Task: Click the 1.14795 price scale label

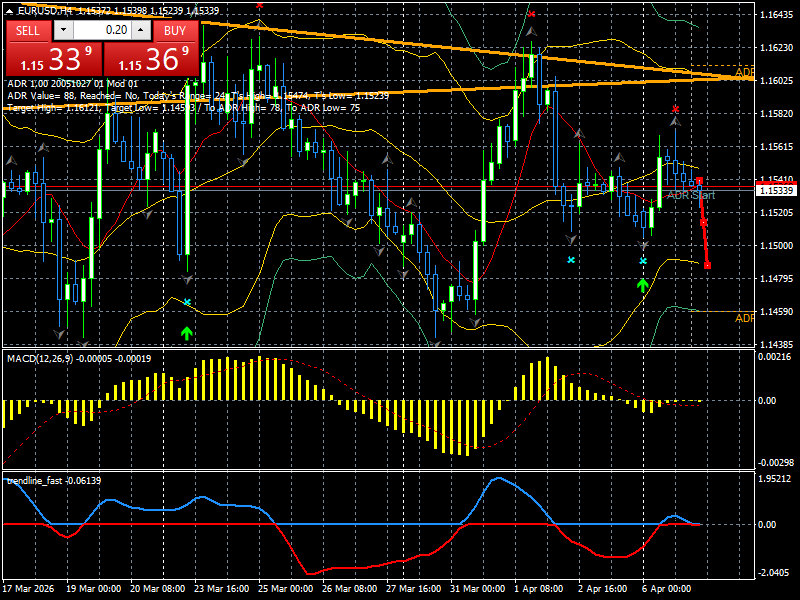Action: click(777, 279)
